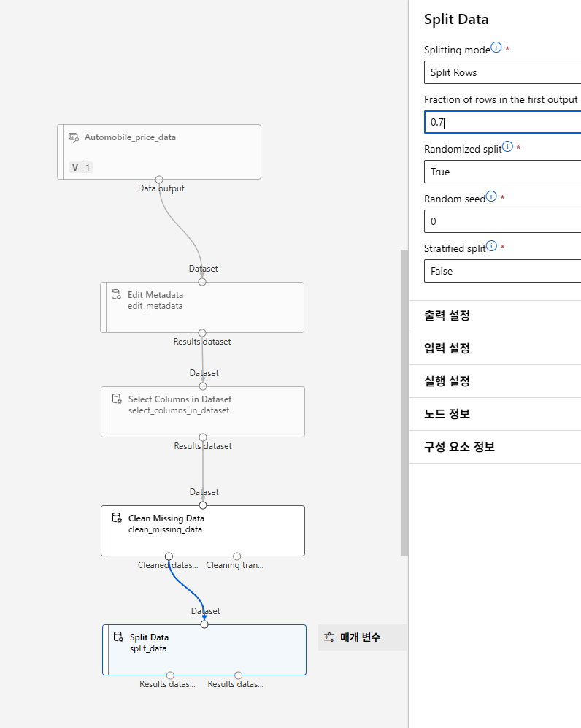Click the clean_missing_data subtitle text
581x728 pixels.
(x=165, y=529)
